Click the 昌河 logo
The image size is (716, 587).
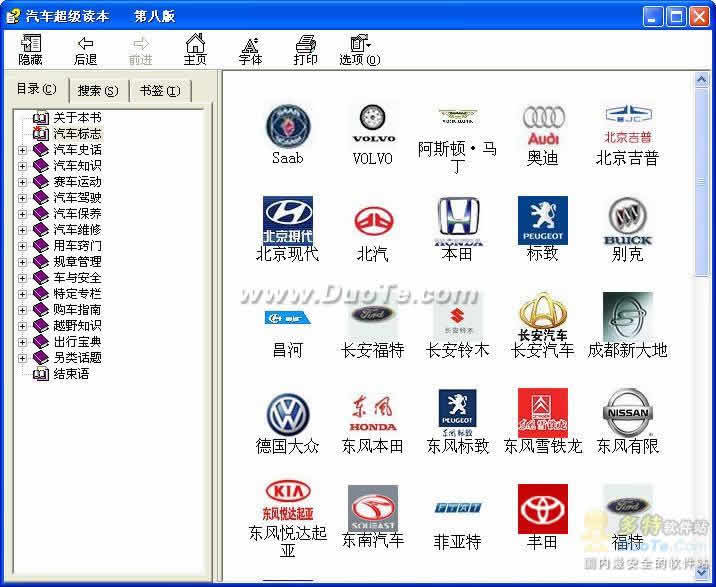pos(287,317)
